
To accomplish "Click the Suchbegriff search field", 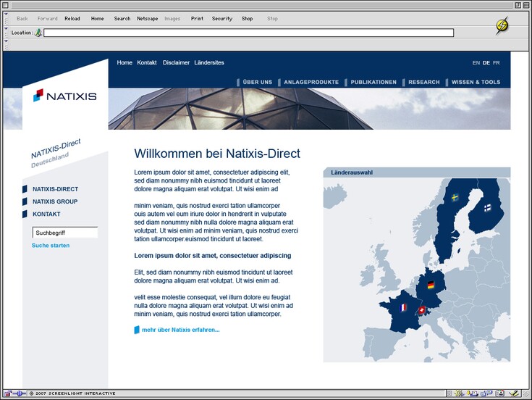I will point(65,233).
